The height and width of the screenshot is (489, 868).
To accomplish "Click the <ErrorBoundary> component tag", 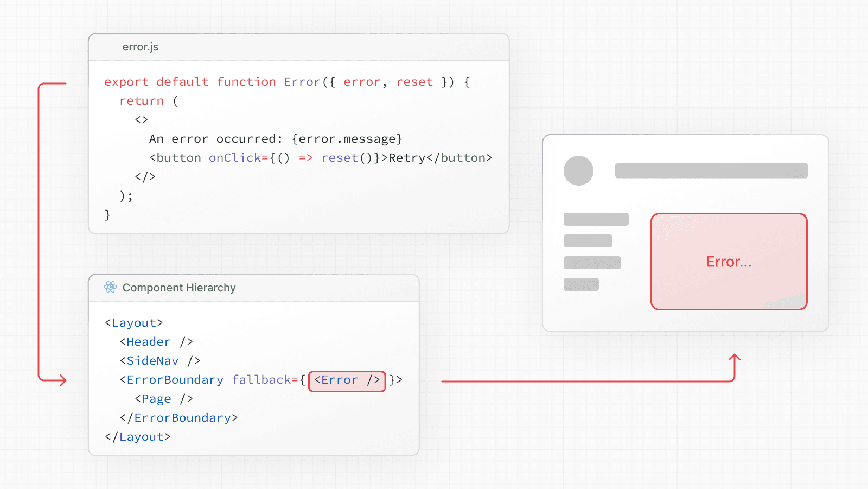I will pos(171,379).
